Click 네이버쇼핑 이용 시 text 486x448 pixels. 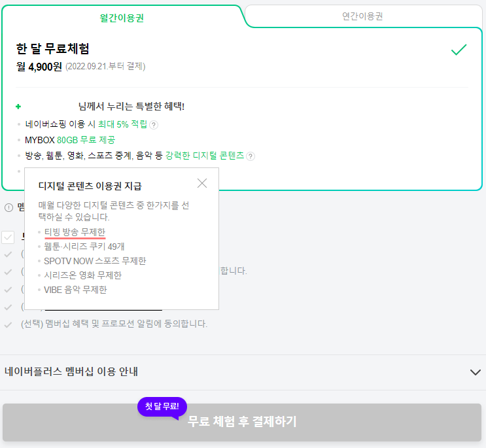(60, 124)
